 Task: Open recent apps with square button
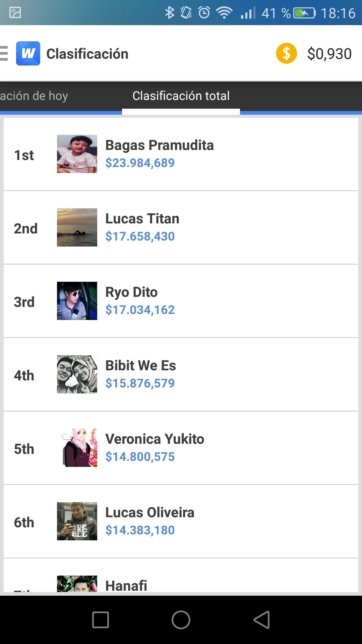pos(101,620)
